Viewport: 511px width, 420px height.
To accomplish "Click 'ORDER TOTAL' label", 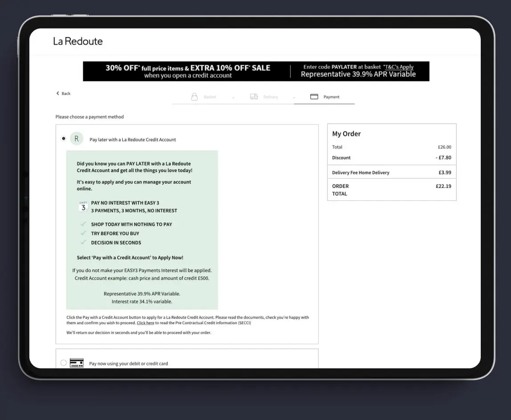I will tap(340, 190).
